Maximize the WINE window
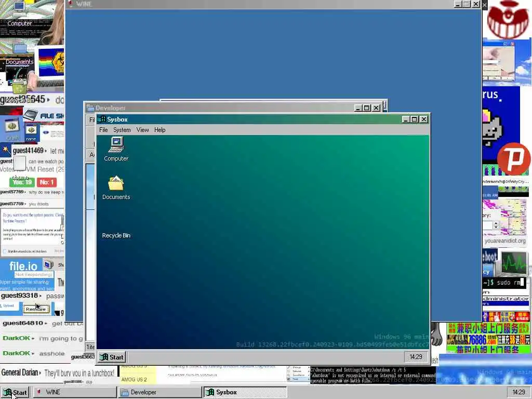The image size is (532, 399). pyautogui.click(x=467, y=4)
